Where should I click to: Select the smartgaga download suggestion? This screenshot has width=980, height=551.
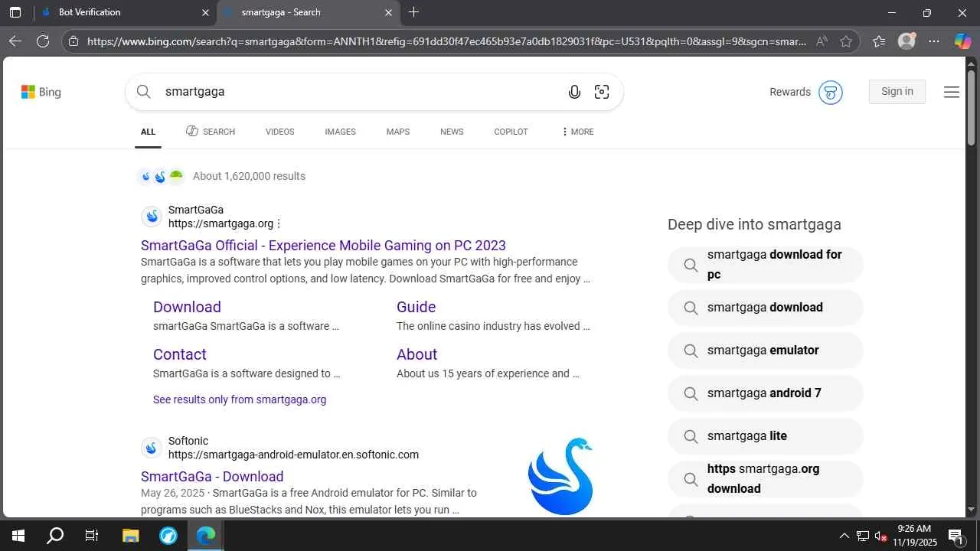(x=765, y=308)
